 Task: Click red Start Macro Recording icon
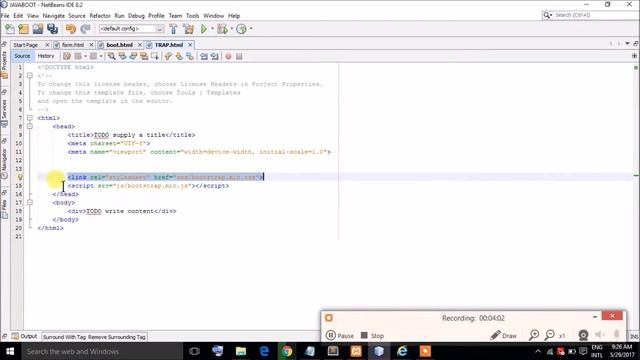228,56
